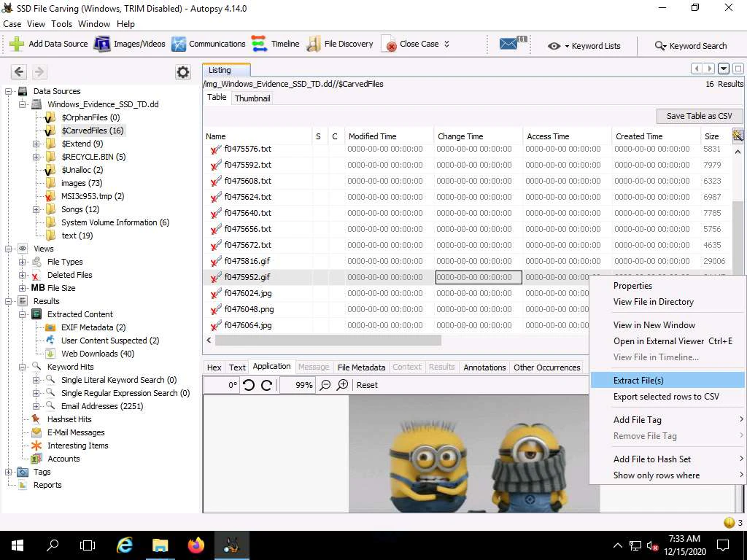Rotate the image left
This screenshot has width=747, height=560.
pos(249,385)
